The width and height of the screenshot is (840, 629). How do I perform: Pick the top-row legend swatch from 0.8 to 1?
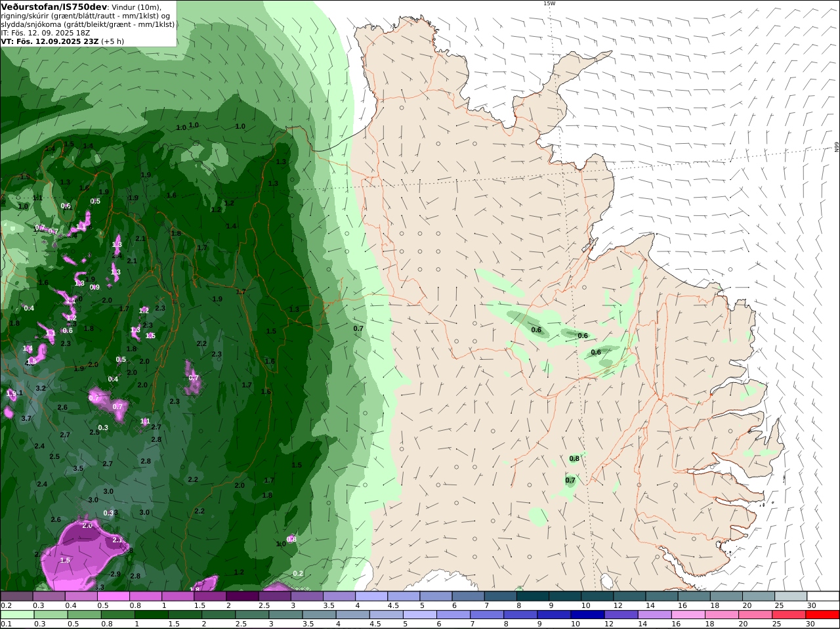[x=145, y=596]
